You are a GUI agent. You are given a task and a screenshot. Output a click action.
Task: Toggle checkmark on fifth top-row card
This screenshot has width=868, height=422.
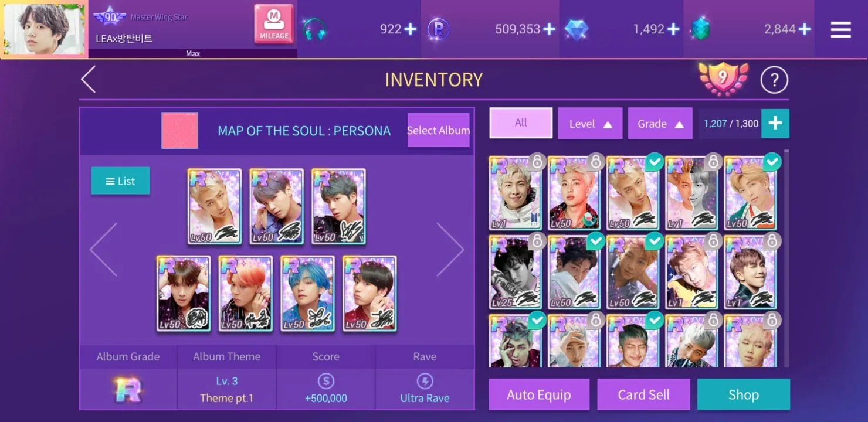coord(772,162)
